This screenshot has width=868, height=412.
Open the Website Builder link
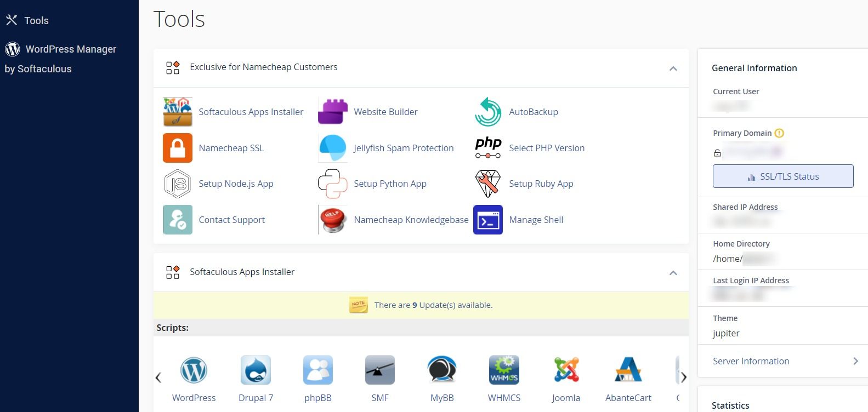(385, 112)
